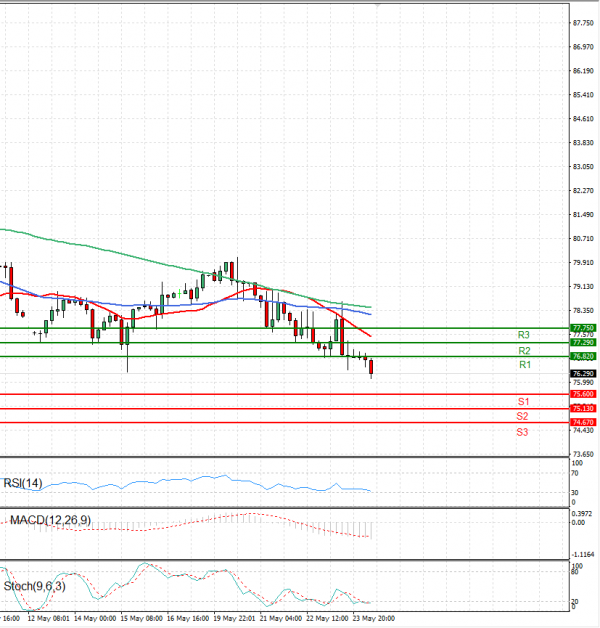Select the 76.820 green price tag
This screenshot has width=600, height=628.
point(583,356)
